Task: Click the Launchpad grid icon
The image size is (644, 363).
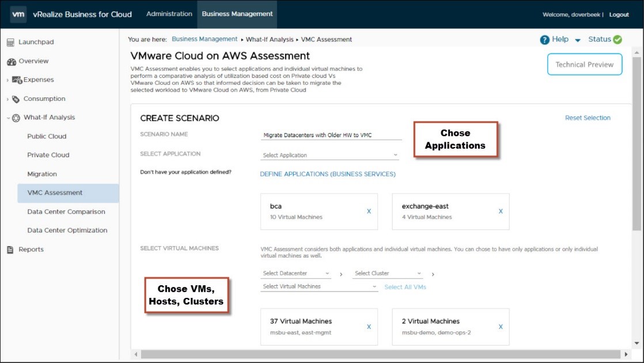Action: coord(10,42)
